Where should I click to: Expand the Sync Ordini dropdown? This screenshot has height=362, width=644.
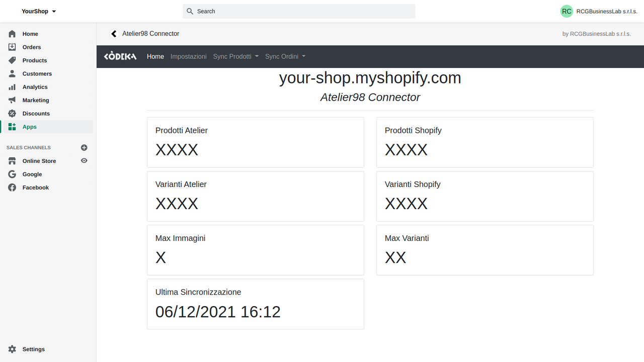285,56
